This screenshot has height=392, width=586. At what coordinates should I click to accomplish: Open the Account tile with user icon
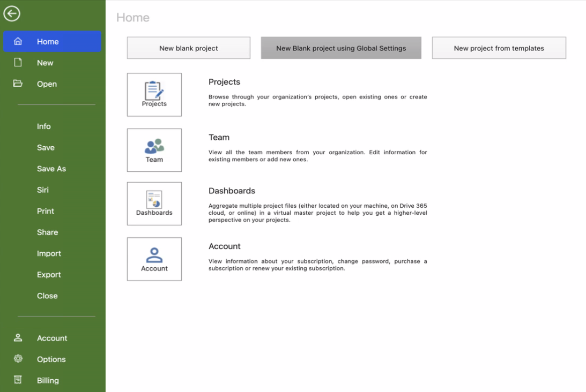pyautogui.click(x=154, y=259)
